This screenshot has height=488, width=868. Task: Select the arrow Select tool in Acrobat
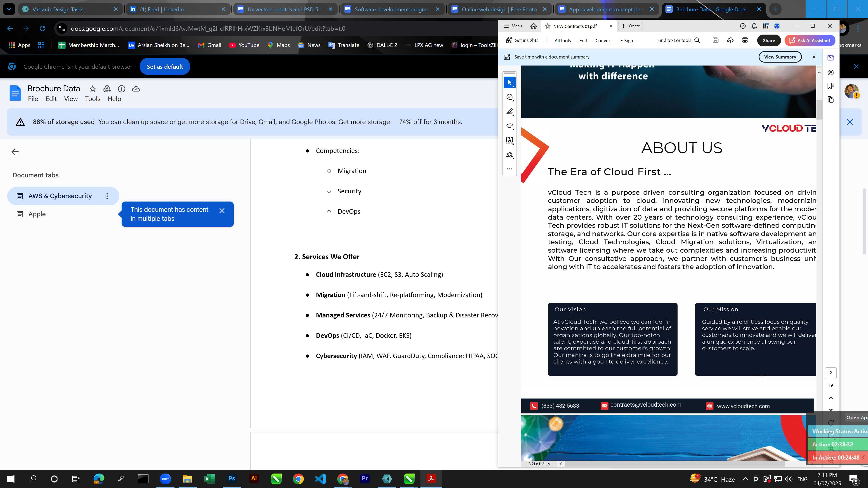tap(509, 82)
